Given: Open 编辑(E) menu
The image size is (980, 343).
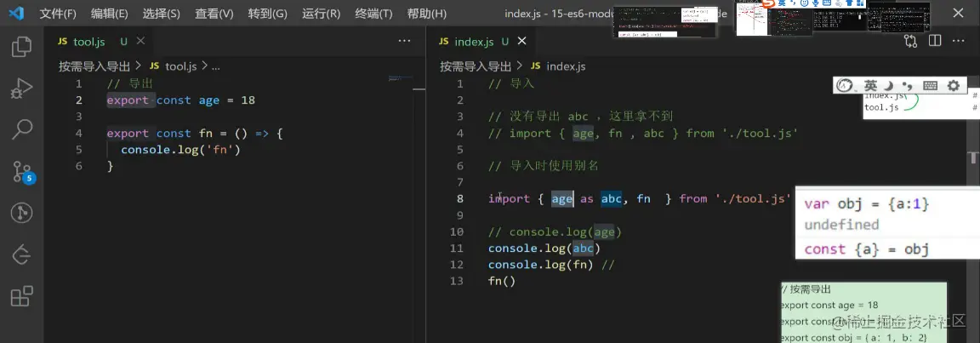Looking at the screenshot, I should pyautogui.click(x=110, y=13).
